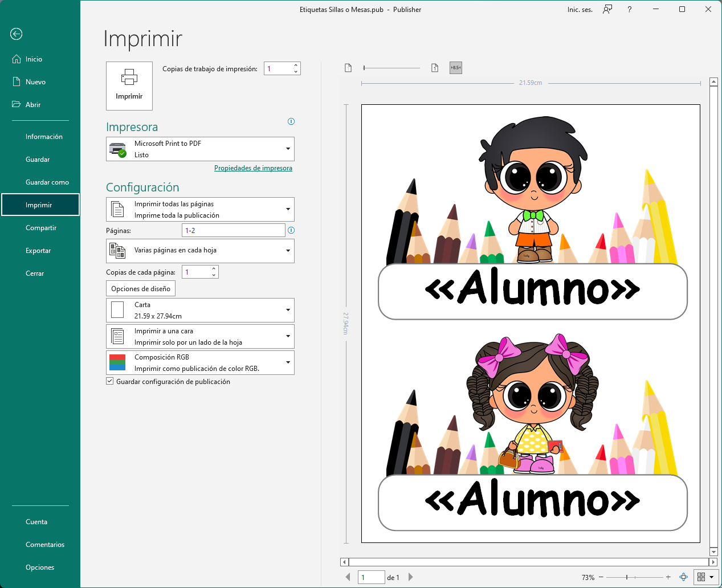Toggle the rulers display button above preview
Image resolution: width=722 pixels, height=588 pixels.
click(x=455, y=68)
